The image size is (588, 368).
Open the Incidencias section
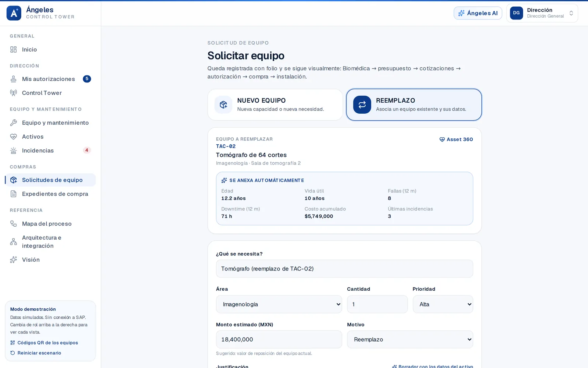coord(50,151)
